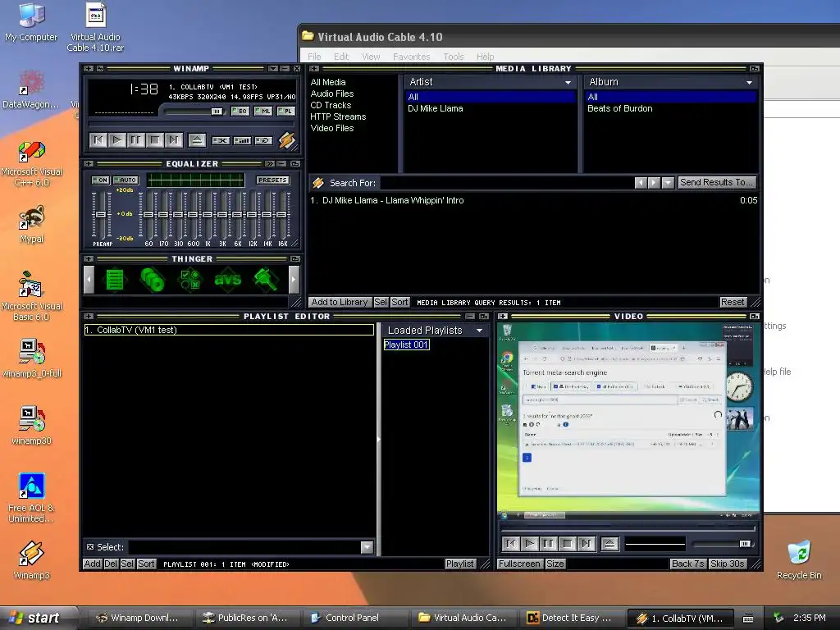Click Reset in Media Library
The height and width of the screenshot is (630, 840).
click(x=733, y=302)
